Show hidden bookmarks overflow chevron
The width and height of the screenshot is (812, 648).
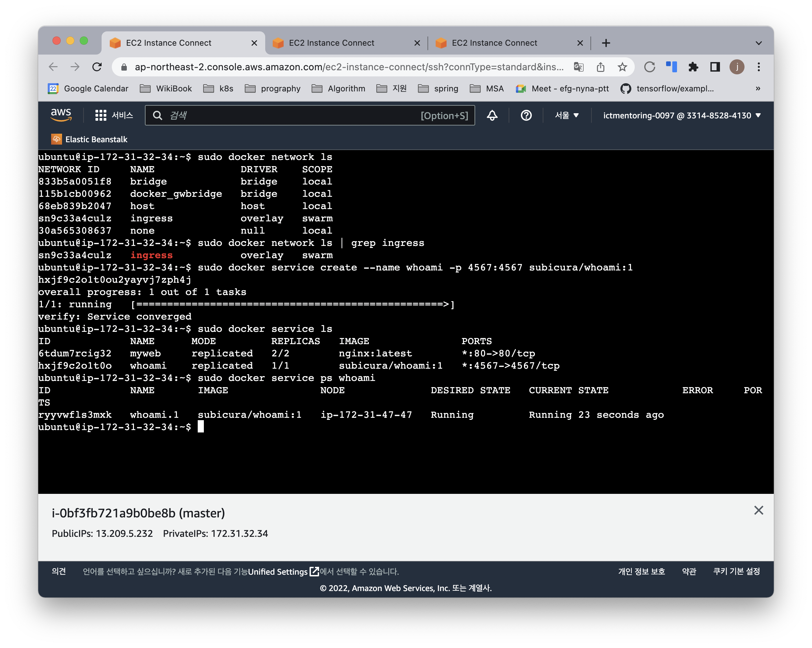[x=758, y=89]
